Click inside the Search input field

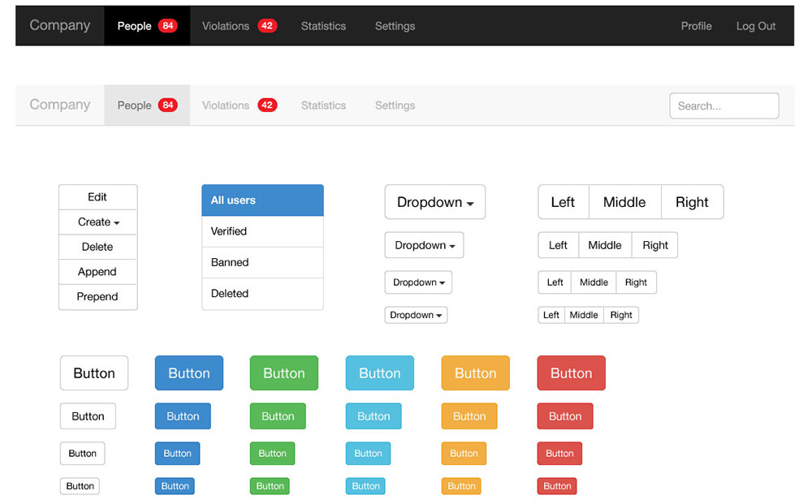pos(723,106)
